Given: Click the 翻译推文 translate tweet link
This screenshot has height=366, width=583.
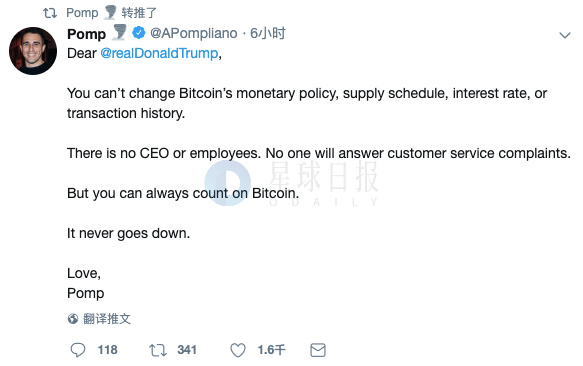Looking at the screenshot, I should pos(107,319).
